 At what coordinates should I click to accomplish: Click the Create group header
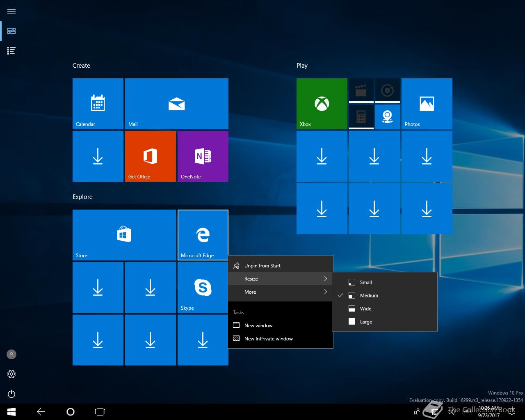pos(81,66)
